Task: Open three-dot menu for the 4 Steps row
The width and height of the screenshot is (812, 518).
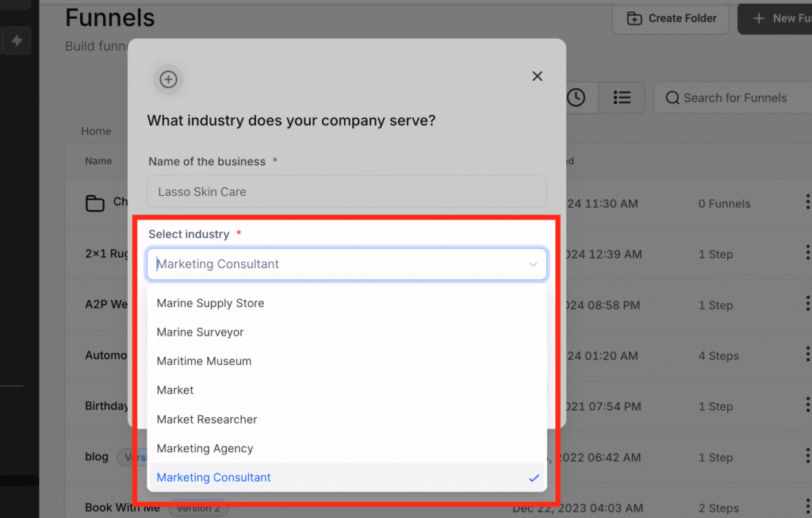Action: click(807, 355)
